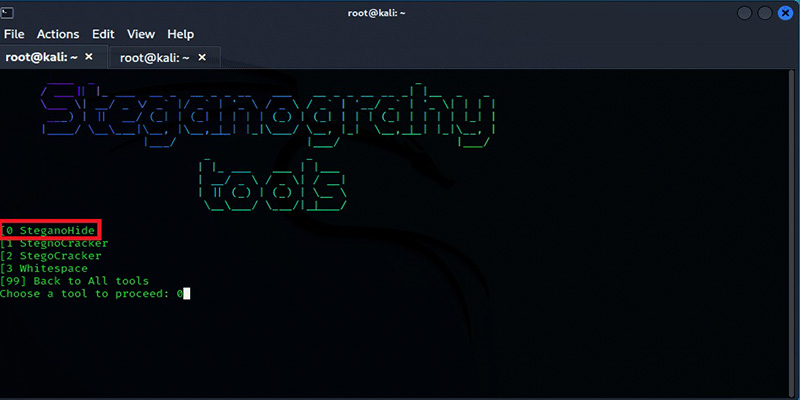Close the terminal window with blue X
The image size is (800, 400).
coord(785,13)
